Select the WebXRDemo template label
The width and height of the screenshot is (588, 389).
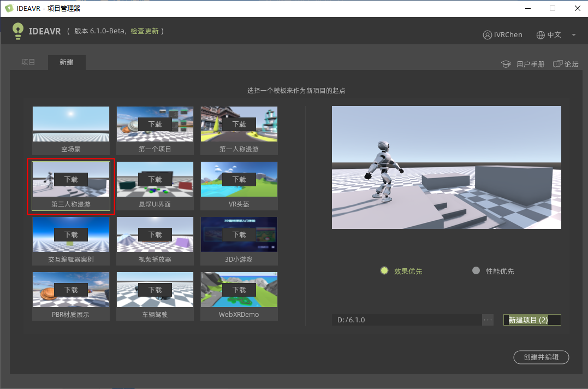[x=239, y=314]
